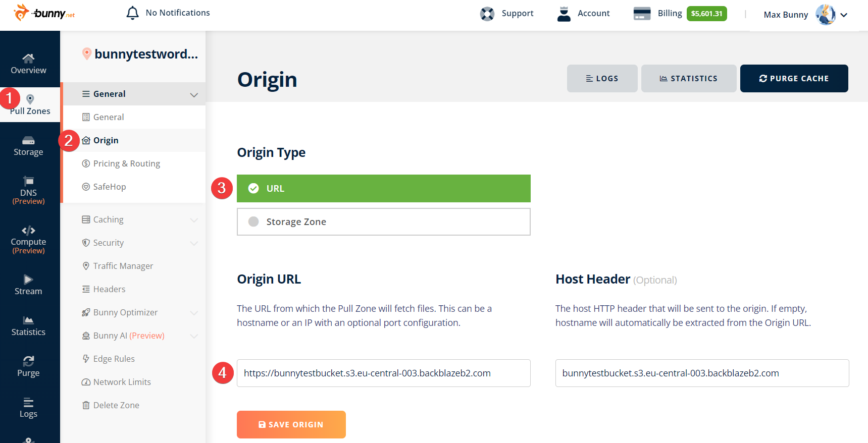Click the Headers list icon
This screenshot has width=868, height=443.
(x=86, y=289)
